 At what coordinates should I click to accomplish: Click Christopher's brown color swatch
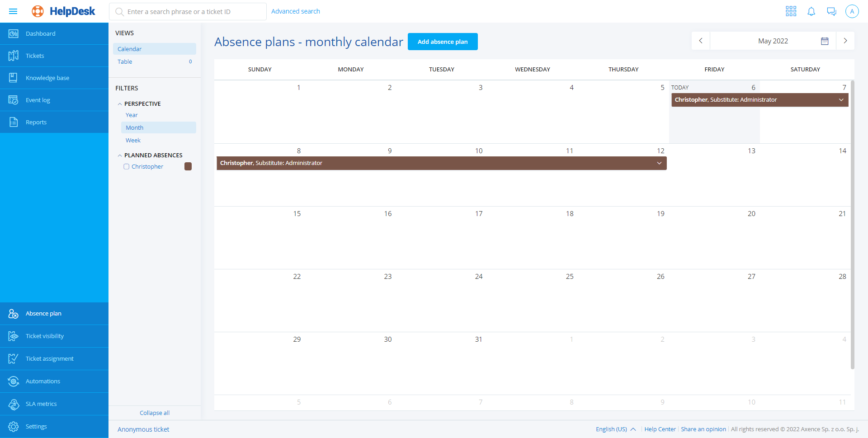coord(188,167)
